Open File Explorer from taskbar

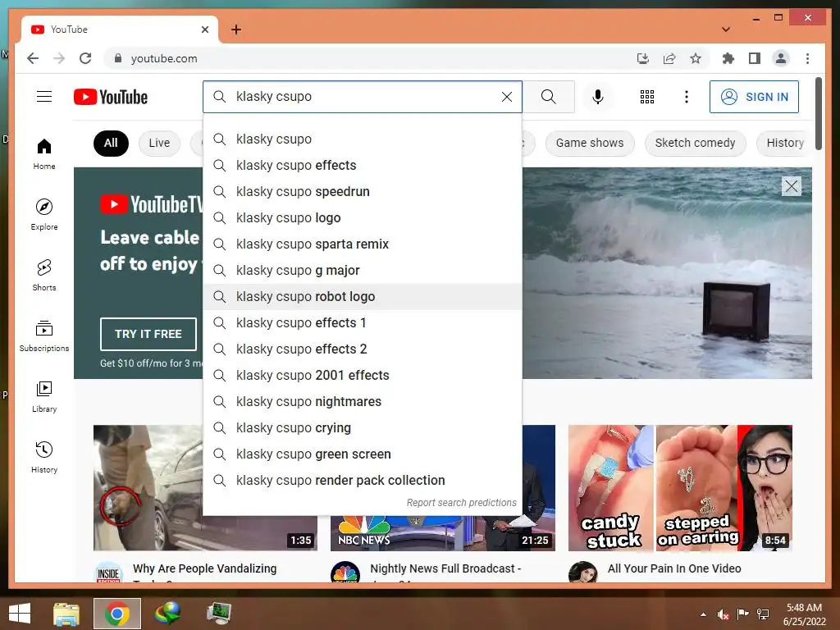[66, 614]
